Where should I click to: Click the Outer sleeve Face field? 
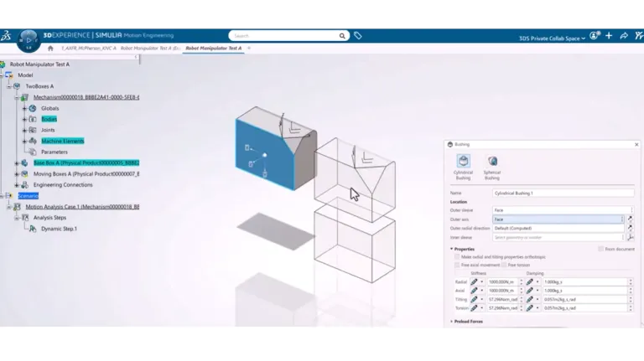point(563,210)
